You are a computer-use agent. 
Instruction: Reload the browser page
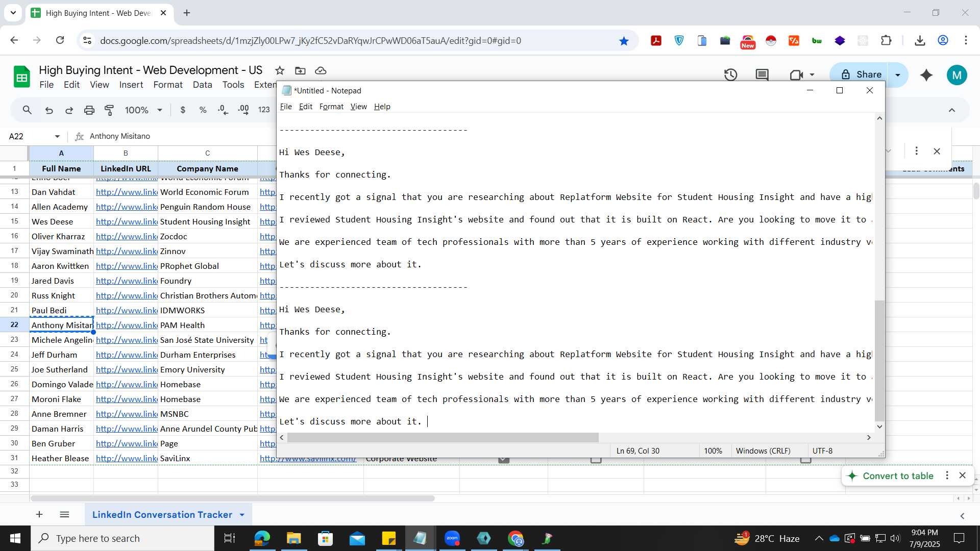coord(60,40)
